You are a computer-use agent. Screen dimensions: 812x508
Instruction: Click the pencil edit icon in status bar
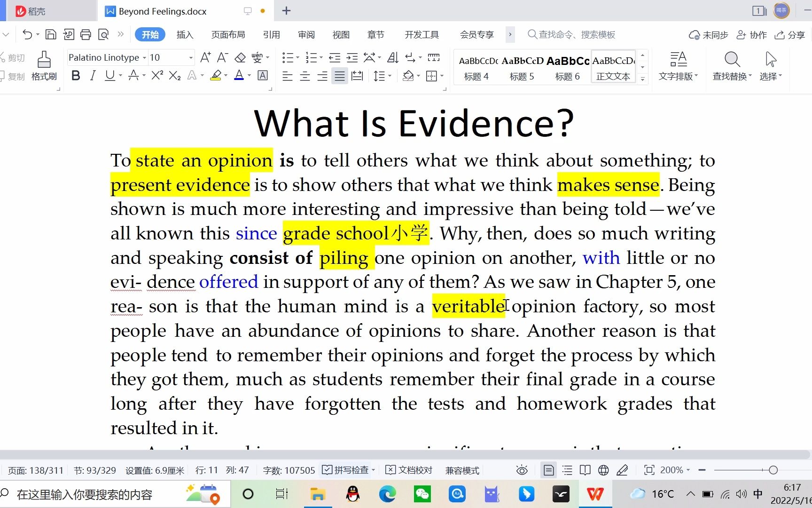coord(623,470)
